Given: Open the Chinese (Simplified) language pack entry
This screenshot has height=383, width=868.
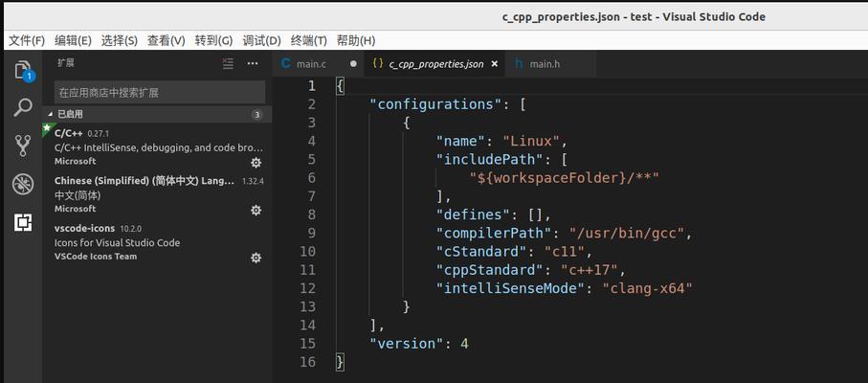Looking at the screenshot, I should 157,194.
